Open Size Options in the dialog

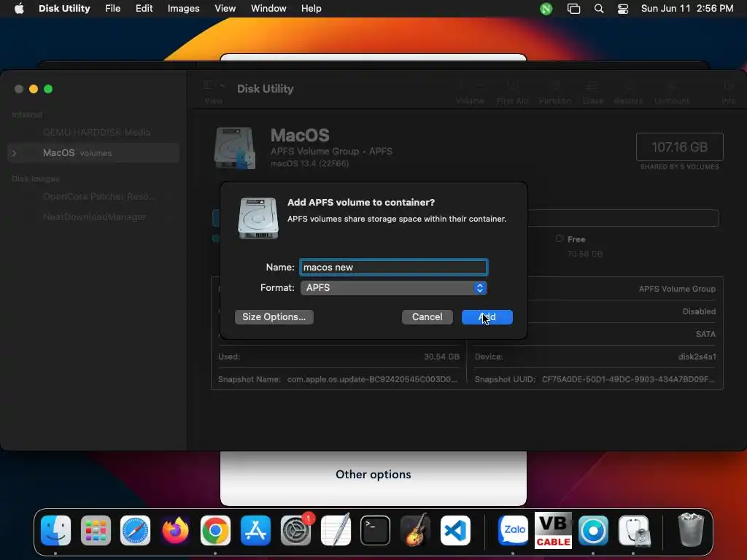(274, 317)
